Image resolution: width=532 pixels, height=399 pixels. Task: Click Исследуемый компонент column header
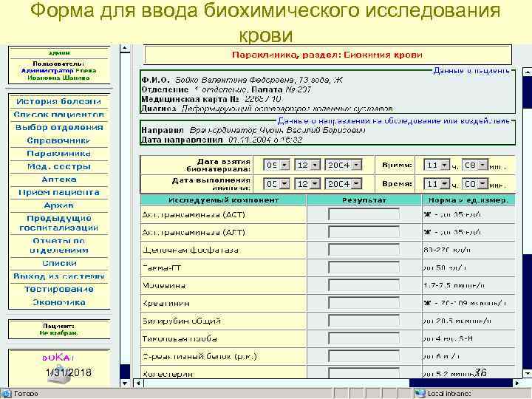tap(223, 200)
